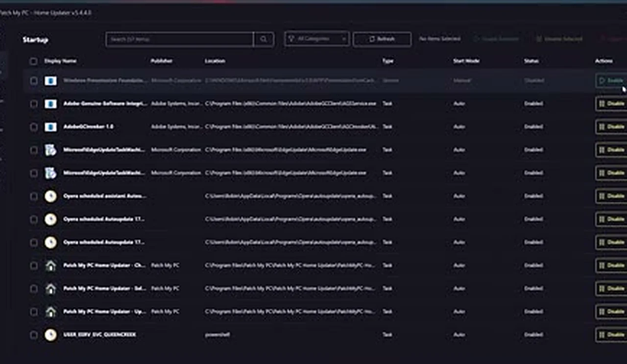Select the AdobeGCInvoker 1.0 name text
Image resolution: width=627 pixels, height=364 pixels.
tap(88, 126)
